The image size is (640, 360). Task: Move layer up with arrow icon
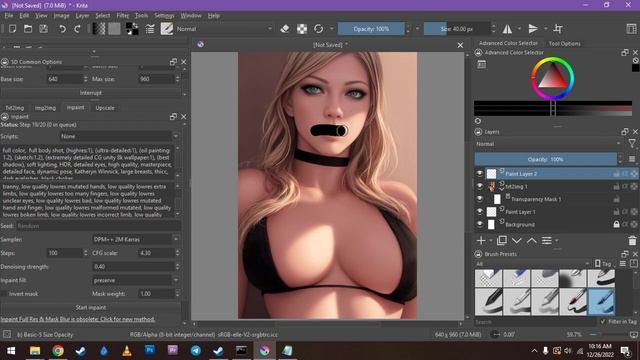531,241
